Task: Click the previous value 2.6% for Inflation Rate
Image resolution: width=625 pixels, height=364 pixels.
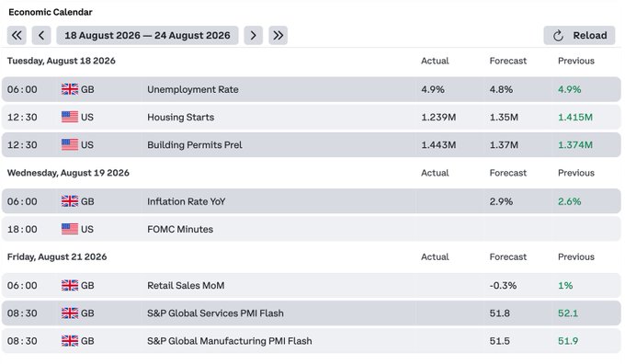Action: click(570, 201)
